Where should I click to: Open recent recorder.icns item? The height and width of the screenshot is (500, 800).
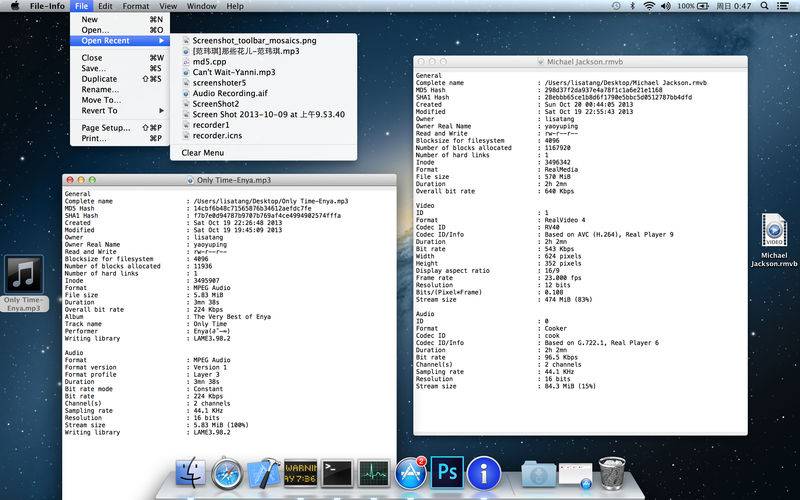[263, 136]
